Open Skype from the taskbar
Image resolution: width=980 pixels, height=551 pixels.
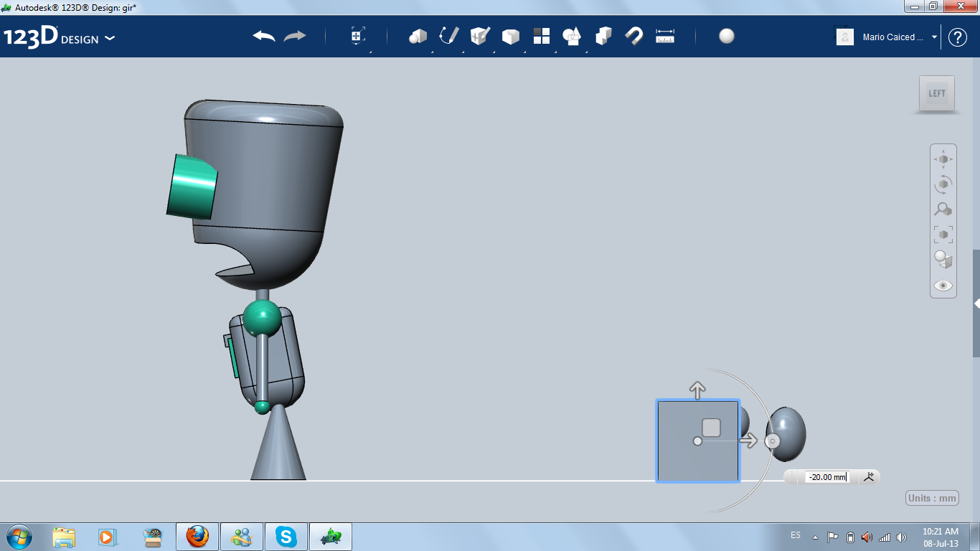click(x=286, y=537)
